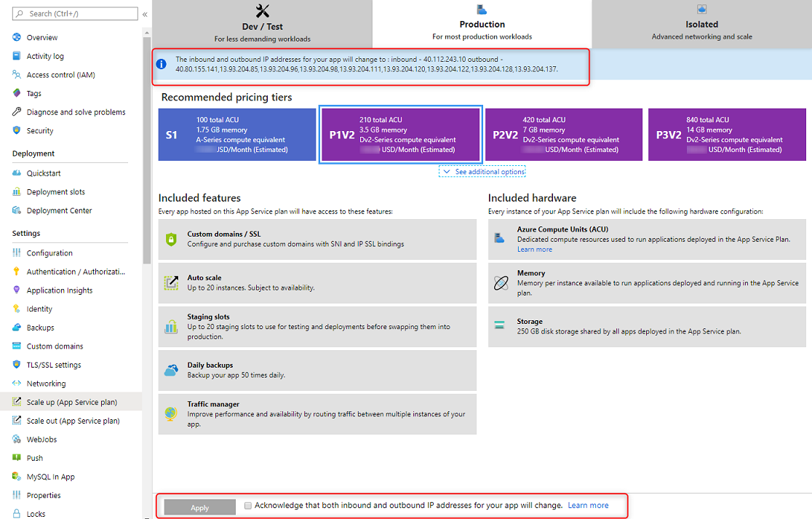The height and width of the screenshot is (519, 812).
Task: Click the Overview icon in sidebar
Action: 17,37
